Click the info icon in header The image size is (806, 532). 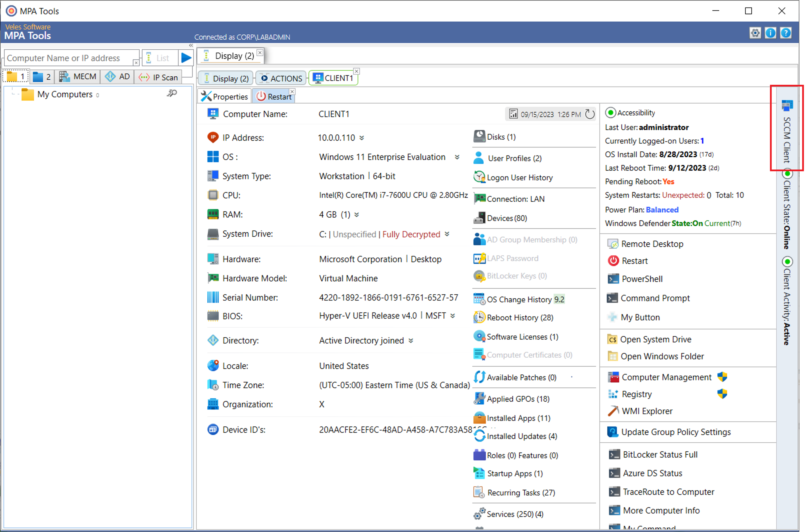pyautogui.click(x=770, y=33)
